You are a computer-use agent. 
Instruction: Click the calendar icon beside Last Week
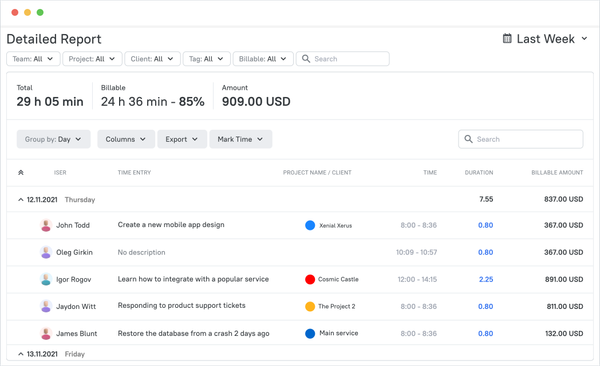[507, 38]
